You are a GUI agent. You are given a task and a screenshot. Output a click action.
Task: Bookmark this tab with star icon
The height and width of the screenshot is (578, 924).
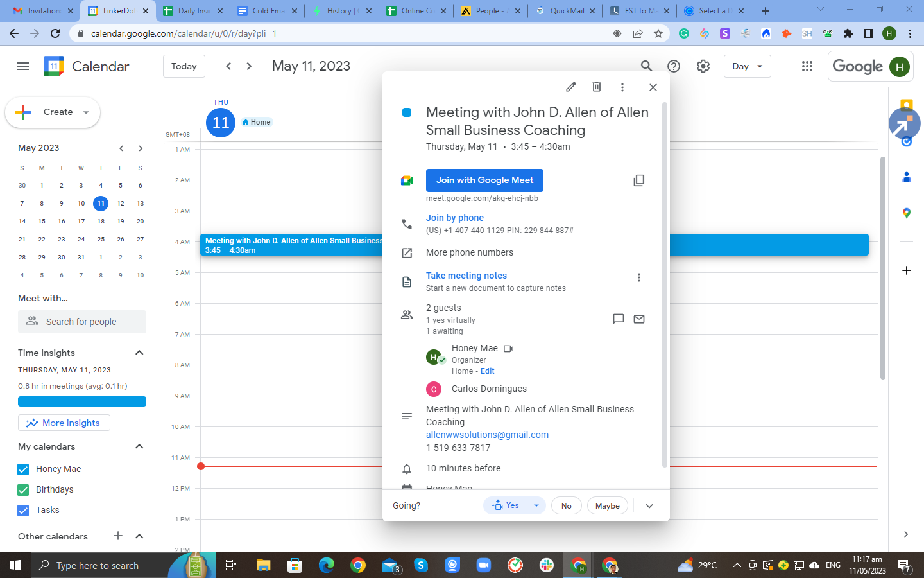tap(658, 33)
